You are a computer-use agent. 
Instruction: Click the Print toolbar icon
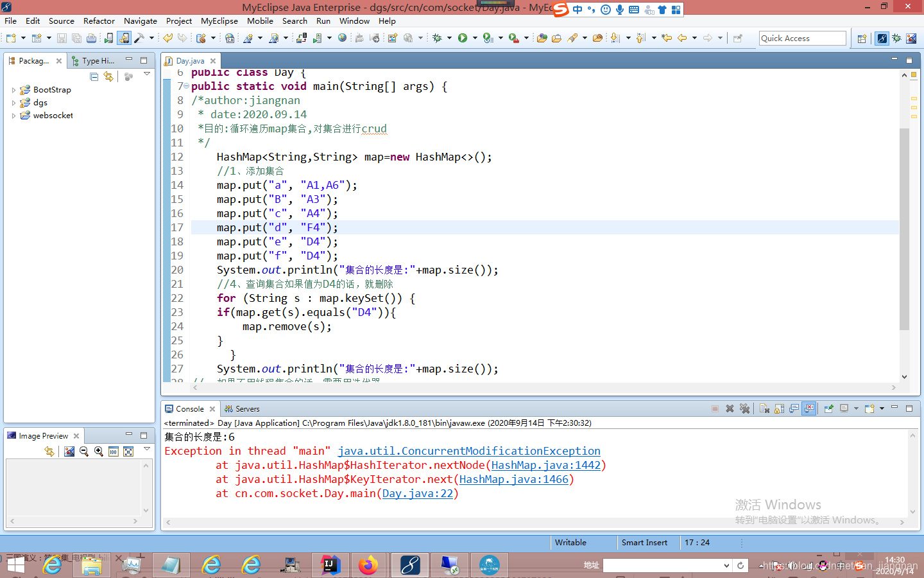[91, 39]
